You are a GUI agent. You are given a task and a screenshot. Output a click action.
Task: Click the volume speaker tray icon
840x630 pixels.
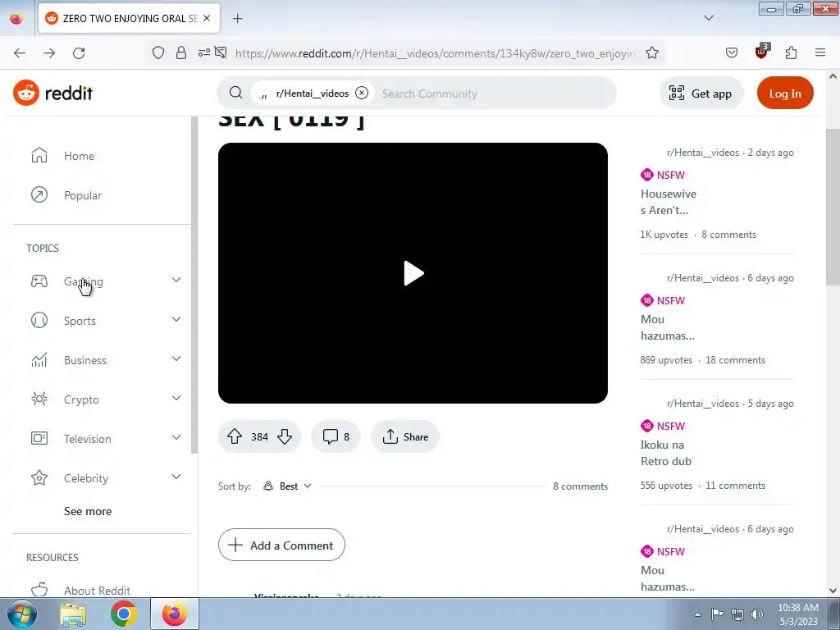(756, 614)
